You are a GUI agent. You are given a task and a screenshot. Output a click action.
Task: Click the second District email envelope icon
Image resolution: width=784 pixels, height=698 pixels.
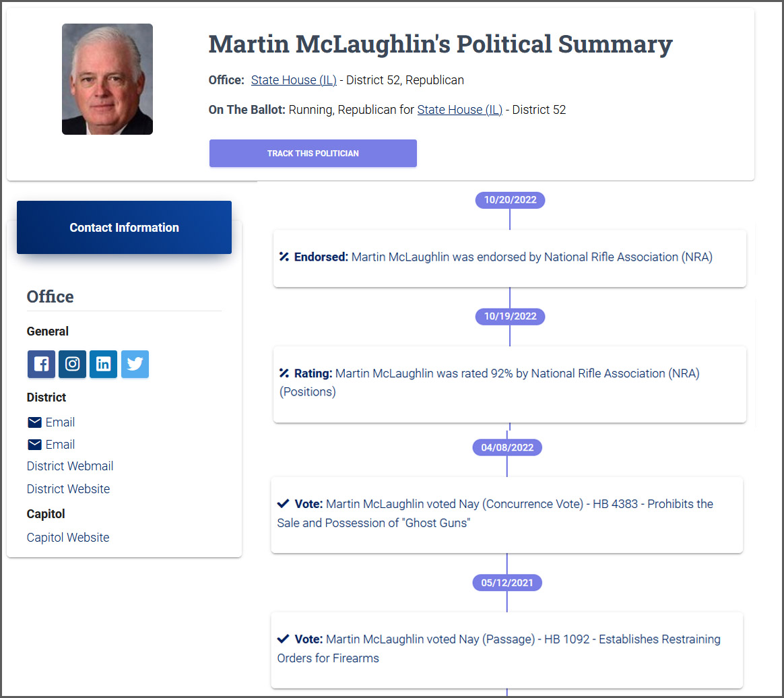34,445
